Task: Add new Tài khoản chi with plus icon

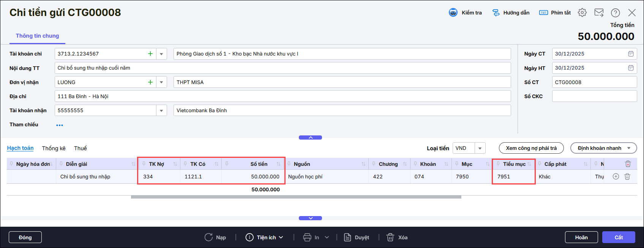Action: point(150,54)
